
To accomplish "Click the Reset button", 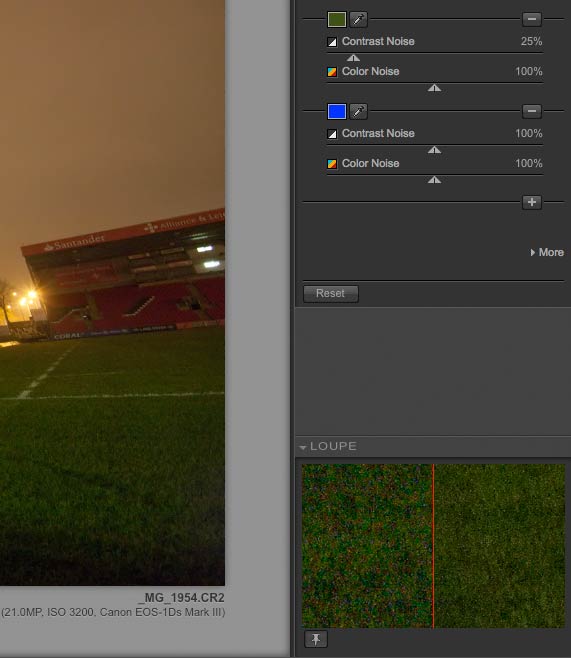I will [331, 293].
